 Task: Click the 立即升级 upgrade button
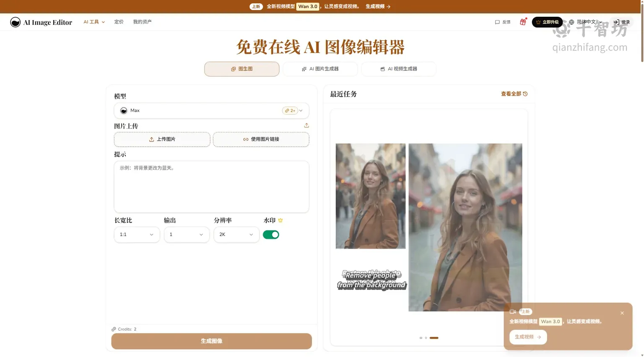coord(547,22)
